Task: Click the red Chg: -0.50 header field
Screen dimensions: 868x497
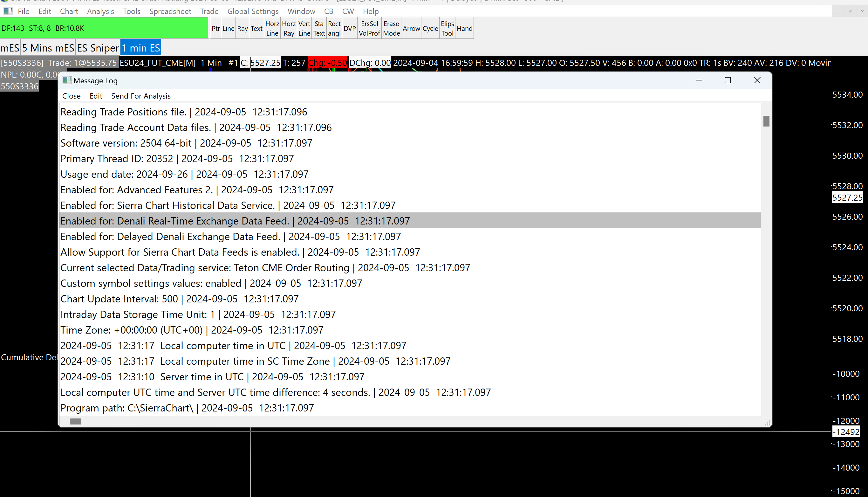Action: [x=328, y=63]
